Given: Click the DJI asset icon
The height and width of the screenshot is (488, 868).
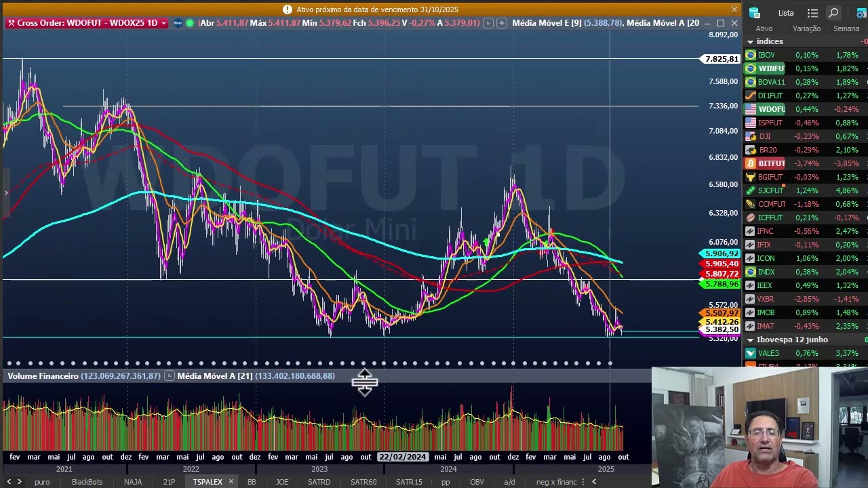Looking at the screenshot, I should click(750, 136).
